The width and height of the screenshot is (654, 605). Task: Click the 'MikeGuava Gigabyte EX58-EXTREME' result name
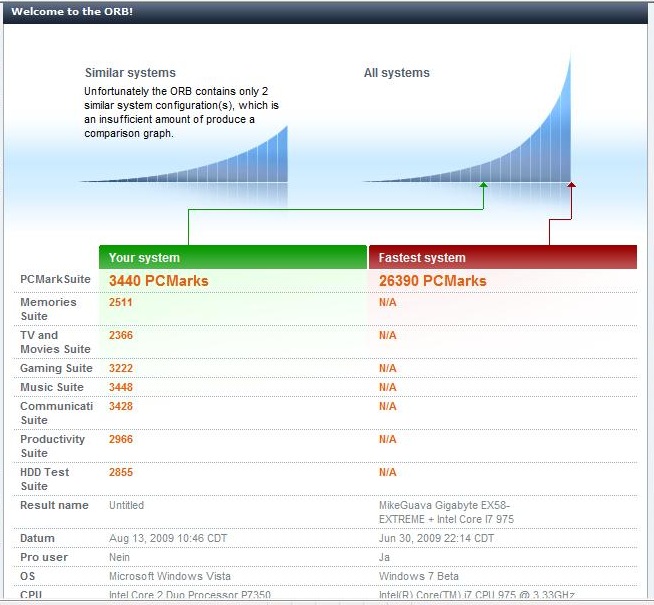(446, 512)
